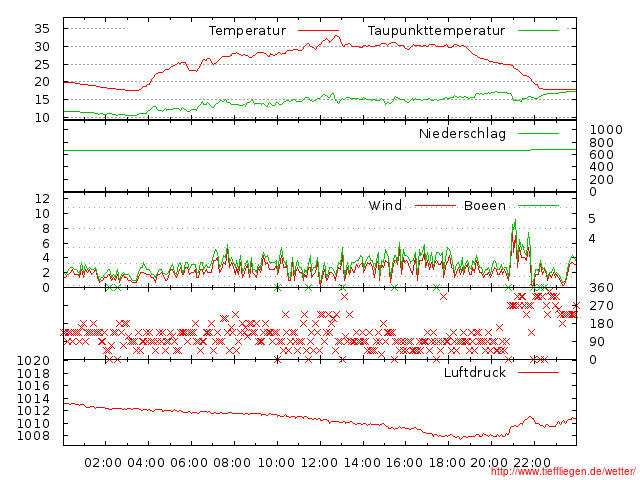Click the red Luftdruck legend line
Screen dimensions: 640x480
(538, 372)
